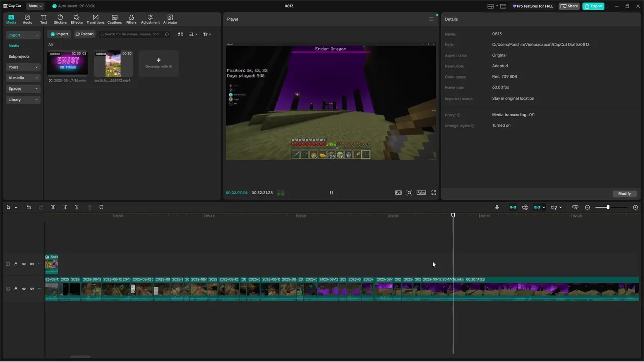Hide the main video track
644x362 pixels.
pyautogui.click(x=24, y=289)
